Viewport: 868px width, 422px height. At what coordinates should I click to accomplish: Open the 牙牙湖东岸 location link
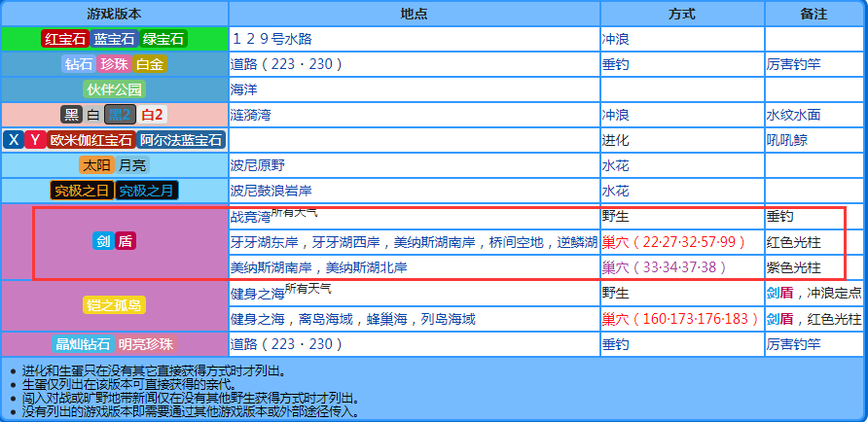[264, 242]
